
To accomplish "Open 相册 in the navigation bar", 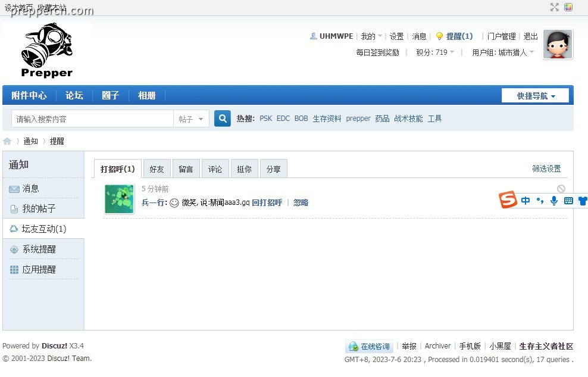I will click(x=146, y=95).
